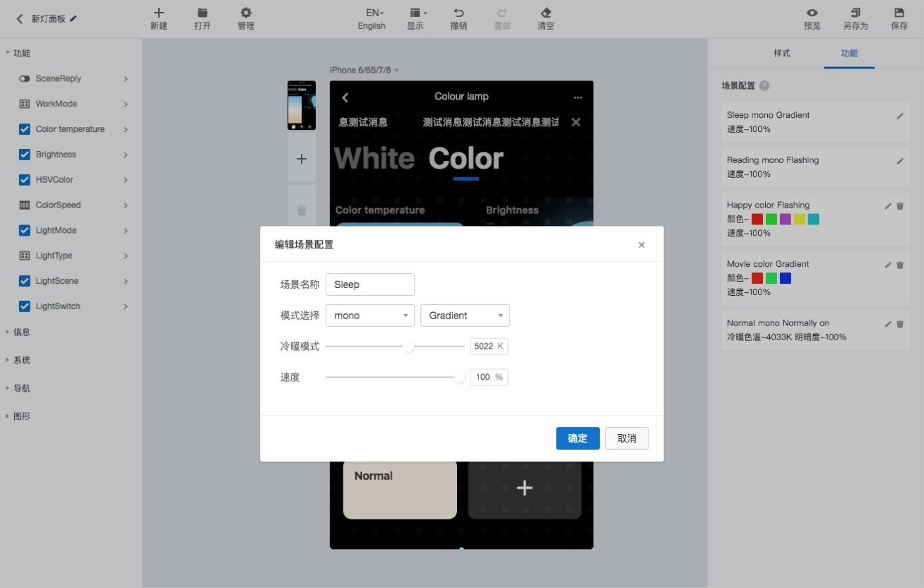Toggle the Color temperature checkbox

25,129
